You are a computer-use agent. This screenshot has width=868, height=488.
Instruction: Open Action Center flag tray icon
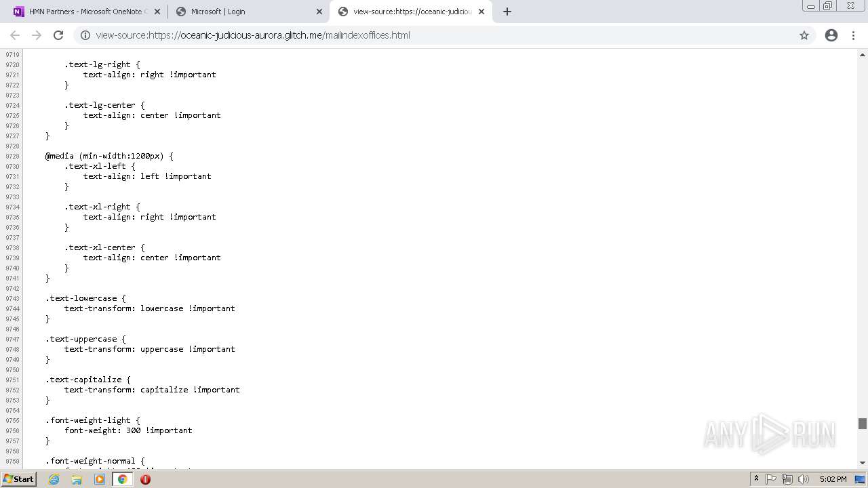(771, 479)
